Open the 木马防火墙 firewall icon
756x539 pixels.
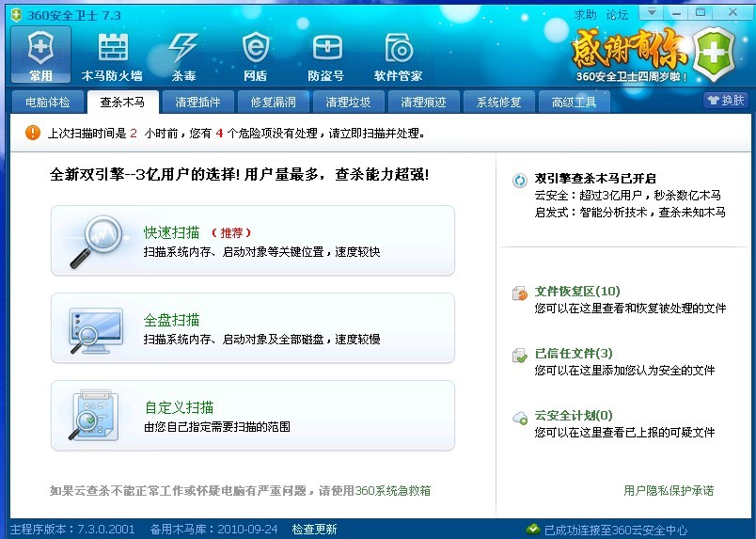coord(112,55)
